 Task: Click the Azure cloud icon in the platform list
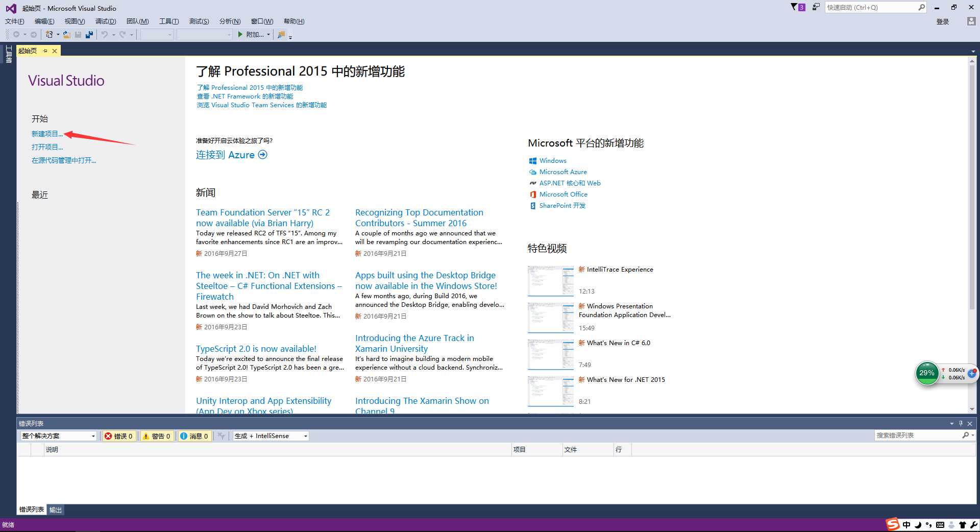pos(533,172)
